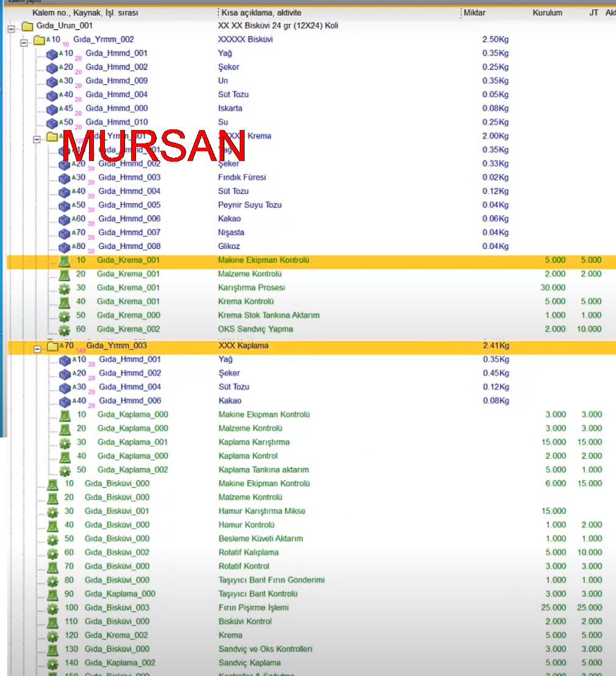Click the 6.000 Kurulum value of Gıda_Biskūvi_000 row 10
The height and width of the screenshot is (676, 616).
tap(556, 483)
